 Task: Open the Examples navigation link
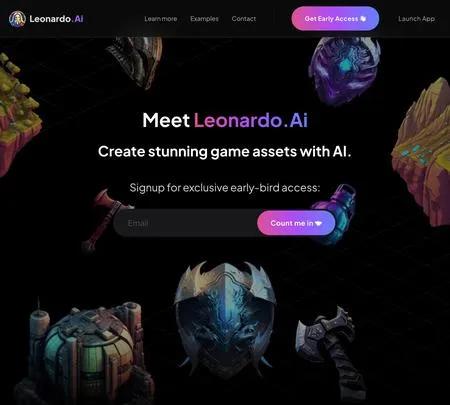(x=204, y=19)
